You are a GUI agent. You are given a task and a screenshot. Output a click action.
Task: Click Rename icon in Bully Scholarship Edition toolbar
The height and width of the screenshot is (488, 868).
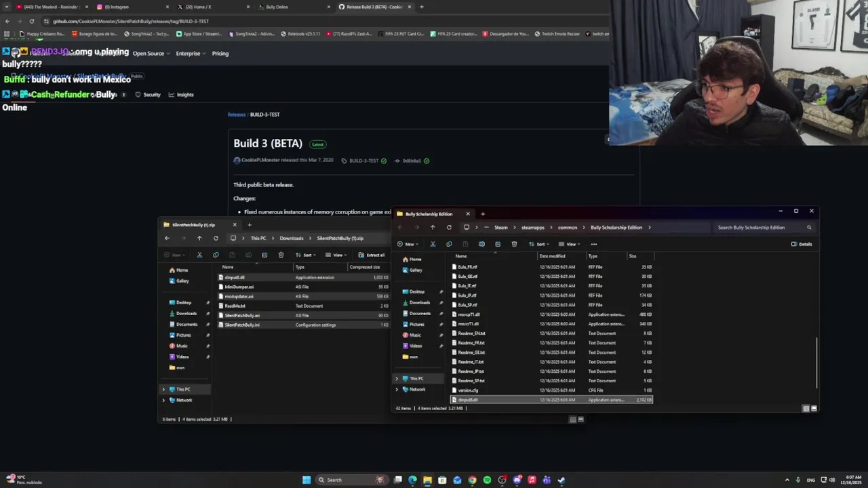point(481,244)
